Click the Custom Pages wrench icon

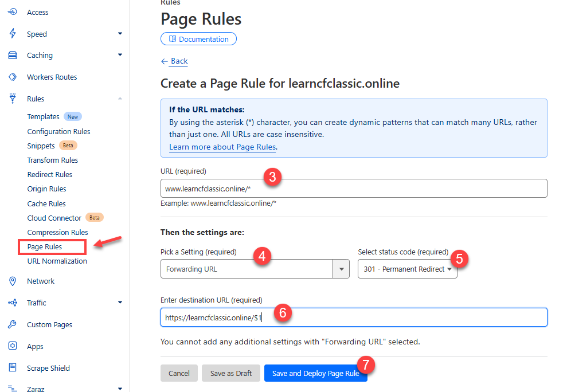click(12, 324)
